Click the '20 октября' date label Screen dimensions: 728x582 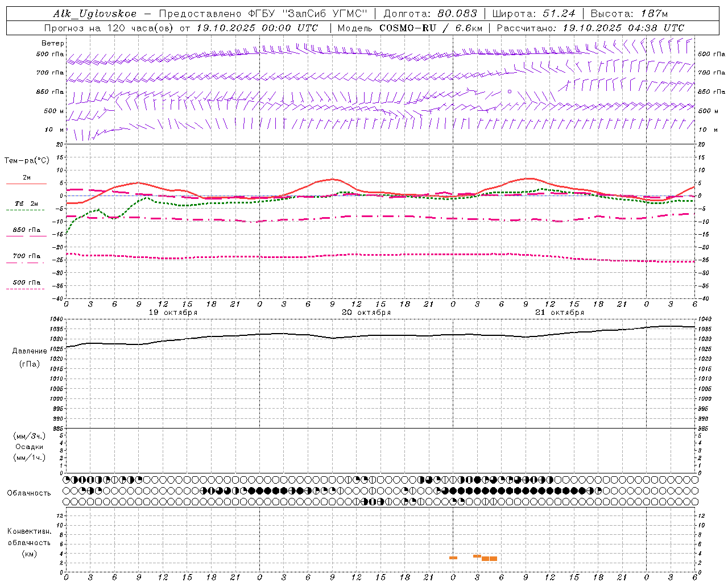[x=366, y=313]
